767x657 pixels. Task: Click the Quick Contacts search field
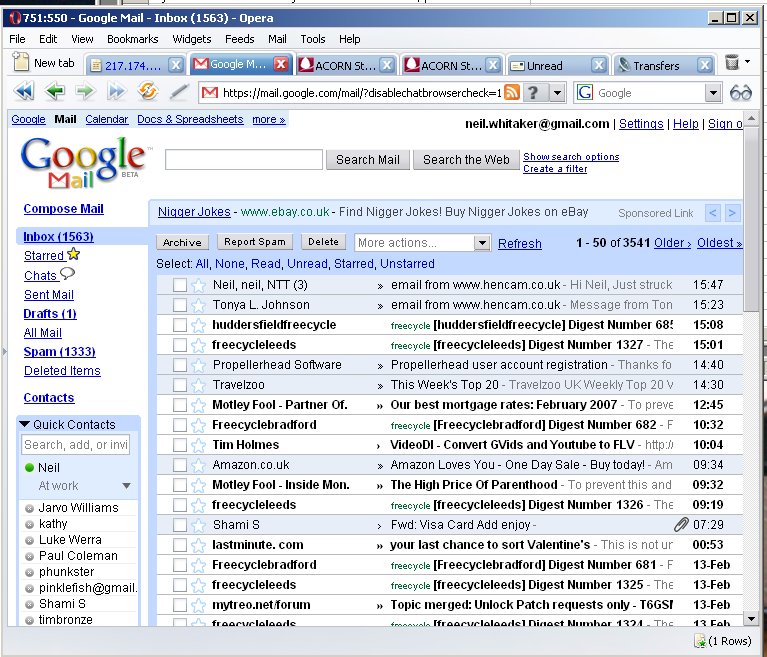[76, 445]
